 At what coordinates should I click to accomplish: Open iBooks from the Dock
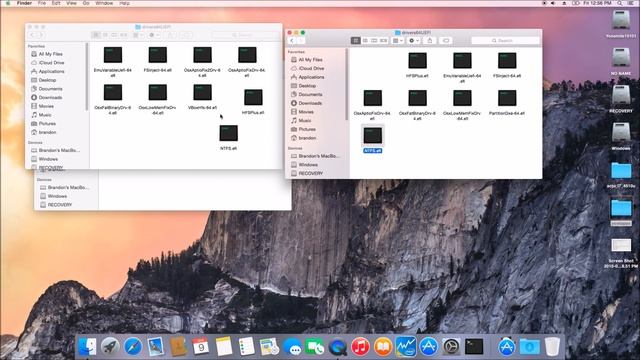(383, 347)
